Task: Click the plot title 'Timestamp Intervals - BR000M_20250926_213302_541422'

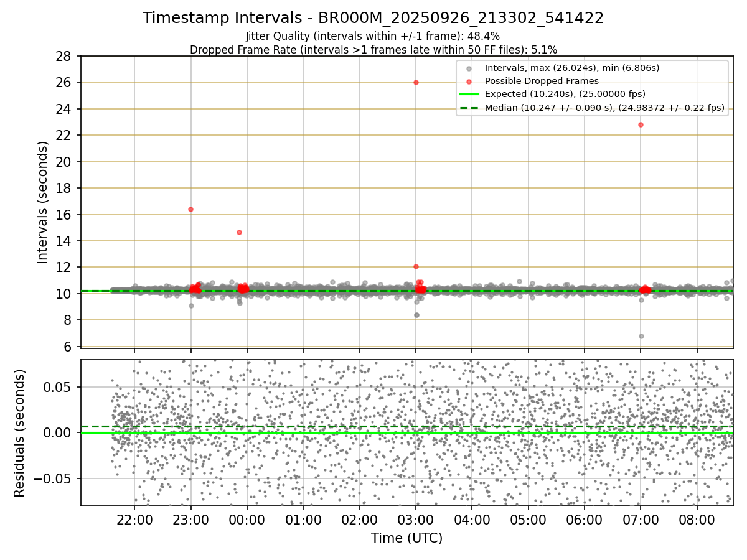Action: (x=373, y=18)
